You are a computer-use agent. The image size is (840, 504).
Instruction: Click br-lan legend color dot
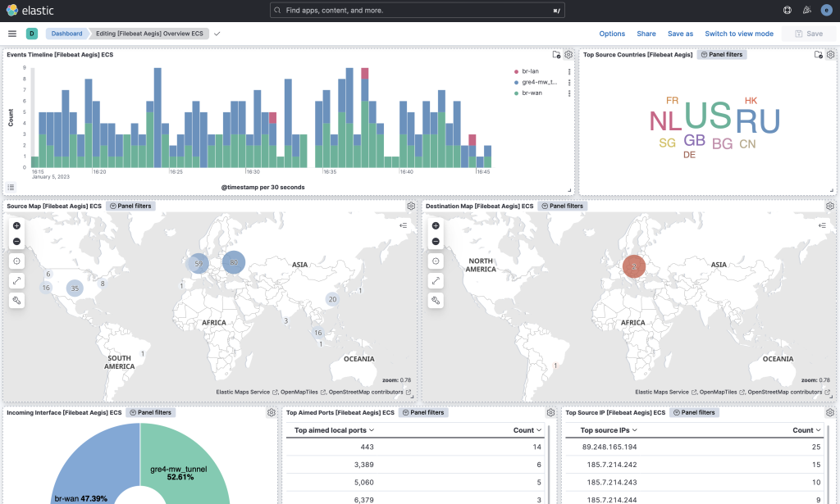517,71
